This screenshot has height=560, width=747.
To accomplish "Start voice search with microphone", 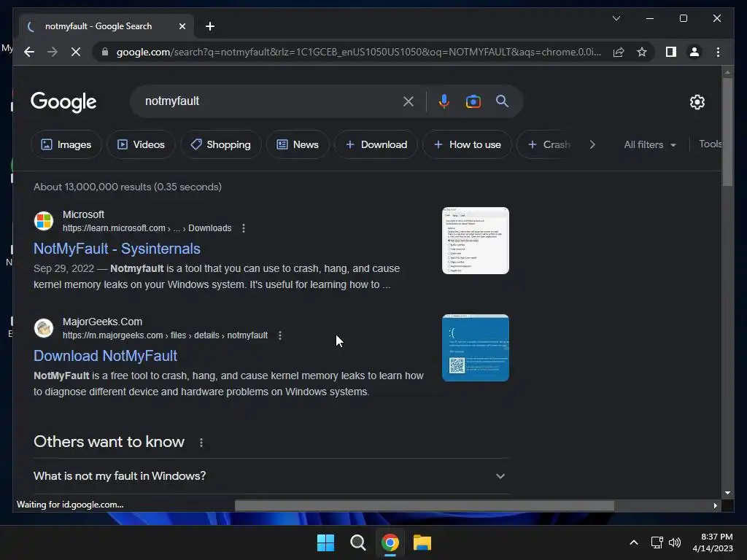I will [444, 101].
